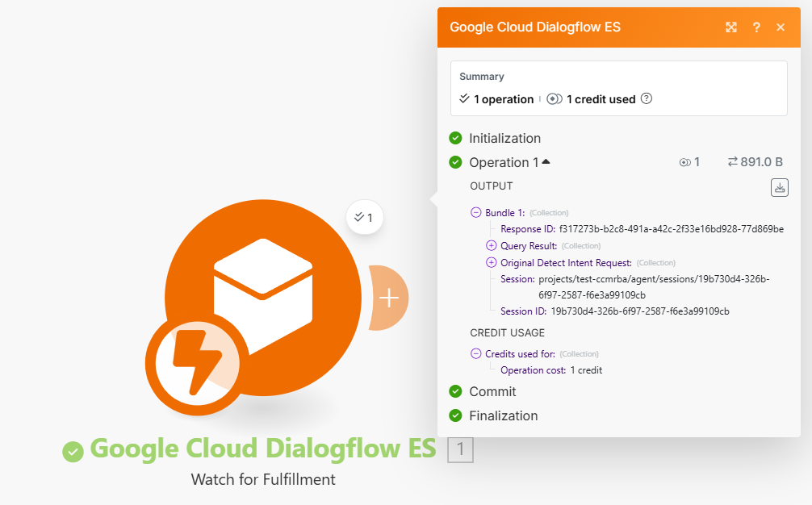Expand Original Detect Intent Request collection

(x=491, y=262)
